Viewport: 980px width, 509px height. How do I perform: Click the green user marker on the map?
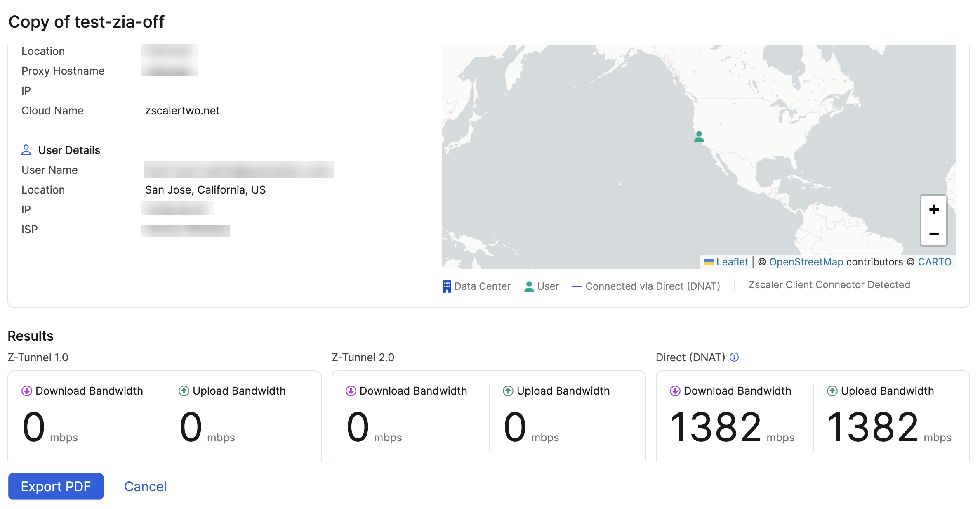tap(699, 136)
